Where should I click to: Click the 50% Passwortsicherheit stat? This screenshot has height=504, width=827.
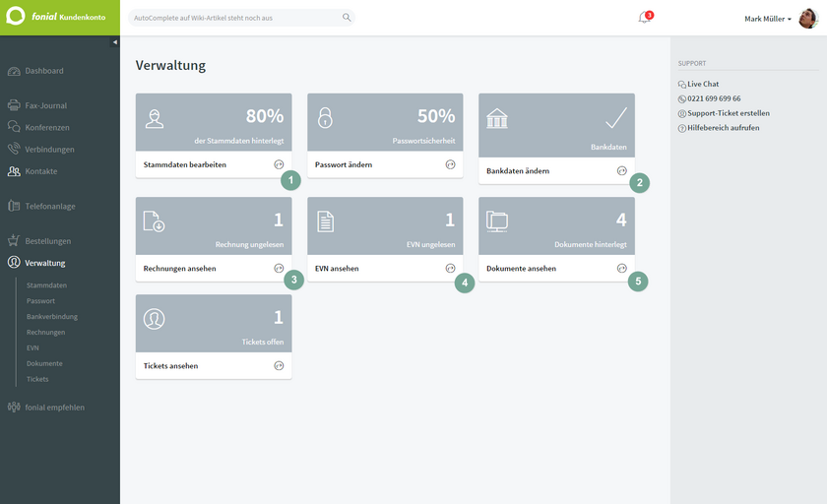436,116
